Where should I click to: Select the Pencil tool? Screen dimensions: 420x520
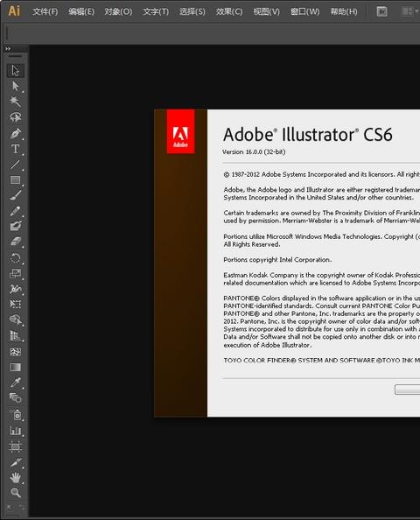click(15, 211)
